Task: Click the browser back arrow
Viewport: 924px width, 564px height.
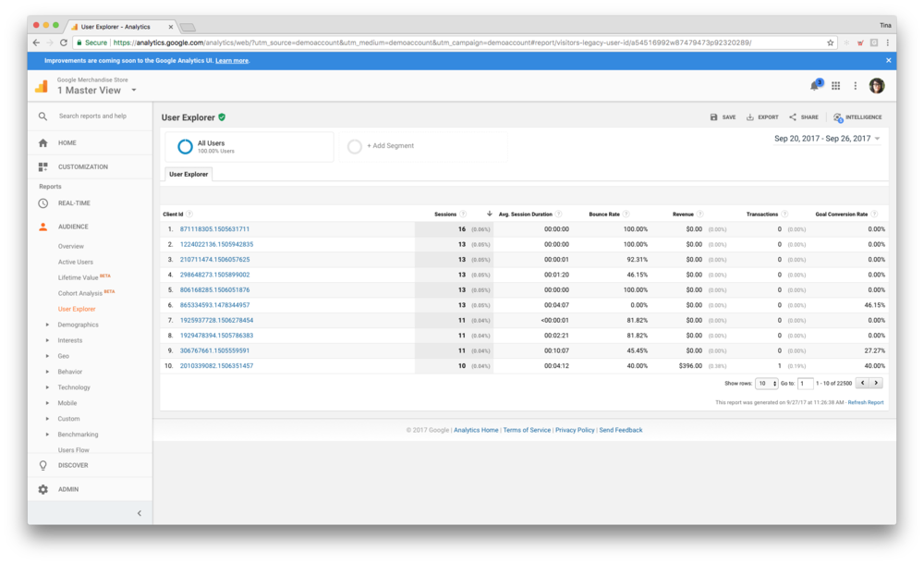Action: coord(36,43)
